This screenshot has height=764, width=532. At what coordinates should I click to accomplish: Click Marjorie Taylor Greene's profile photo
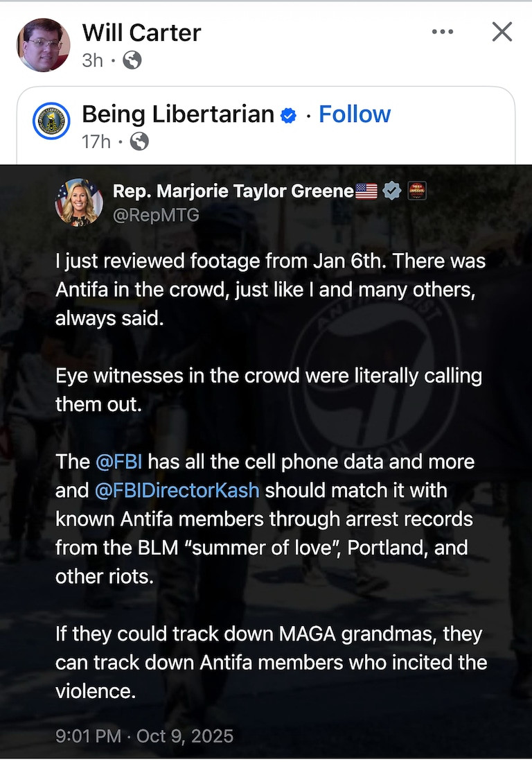[x=79, y=202]
